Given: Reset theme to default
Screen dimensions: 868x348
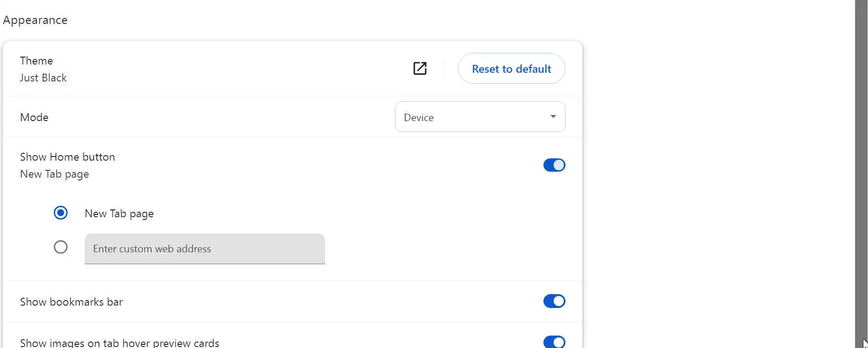Looking at the screenshot, I should coord(511,69).
